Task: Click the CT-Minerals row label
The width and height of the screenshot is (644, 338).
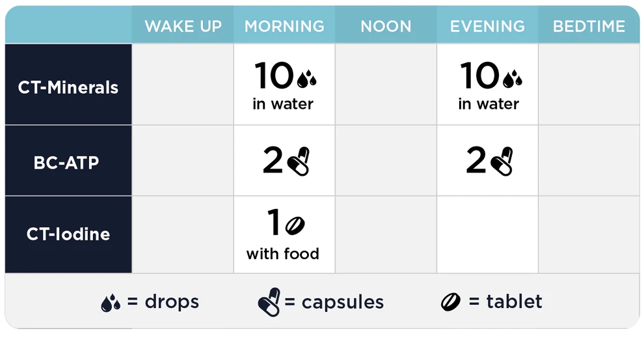Action: [x=68, y=87]
